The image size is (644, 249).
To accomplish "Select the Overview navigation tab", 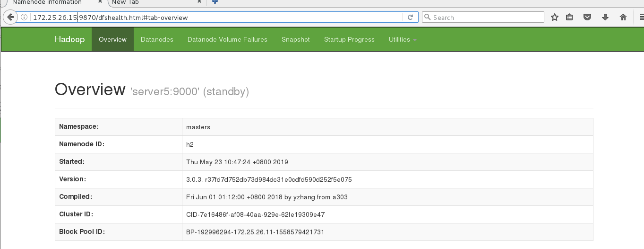I will click(x=112, y=39).
